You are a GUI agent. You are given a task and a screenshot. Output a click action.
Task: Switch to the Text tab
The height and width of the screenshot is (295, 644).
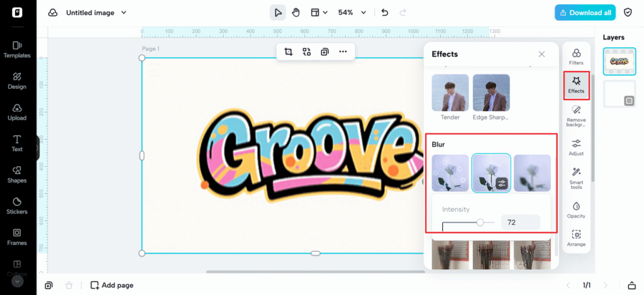click(x=17, y=143)
